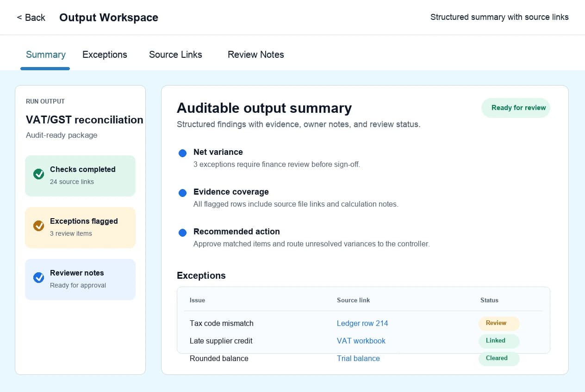Click the Recommended action heading
This screenshot has width=585, height=392.
pyautogui.click(x=236, y=232)
